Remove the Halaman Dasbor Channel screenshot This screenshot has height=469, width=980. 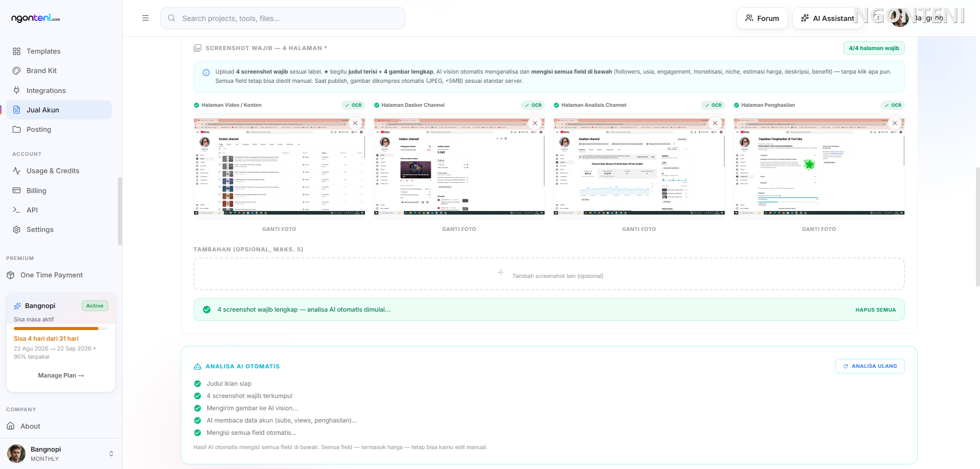tap(535, 123)
